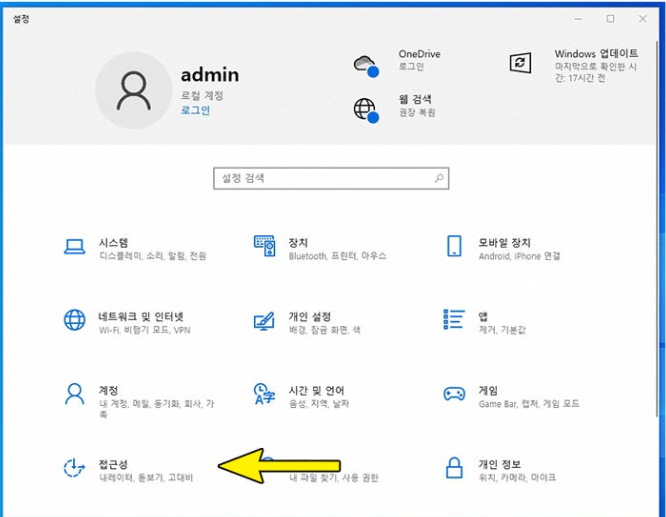Screen dimensions: 666x517
Task: Click 내레이터, 돋보기, 고대비 description
Action: point(146,477)
